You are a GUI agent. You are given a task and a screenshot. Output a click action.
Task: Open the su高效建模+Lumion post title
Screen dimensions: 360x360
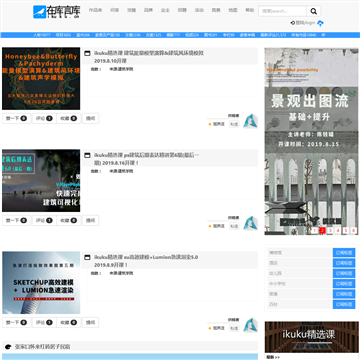click(146, 261)
